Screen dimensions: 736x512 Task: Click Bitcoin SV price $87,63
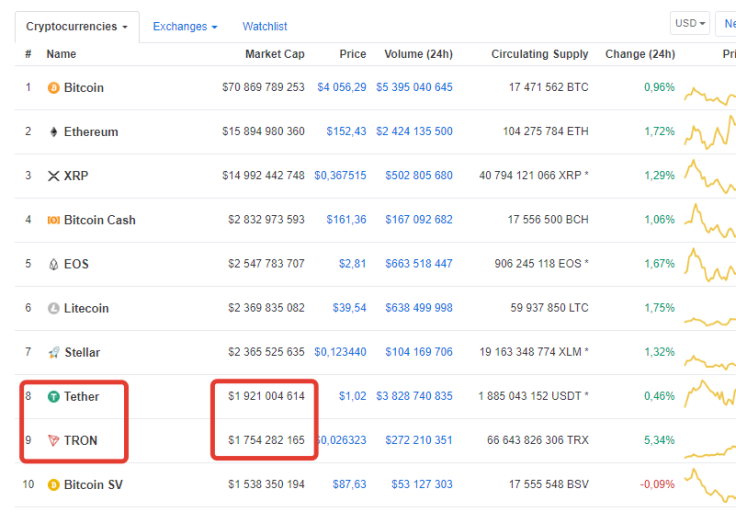tap(350, 484)
